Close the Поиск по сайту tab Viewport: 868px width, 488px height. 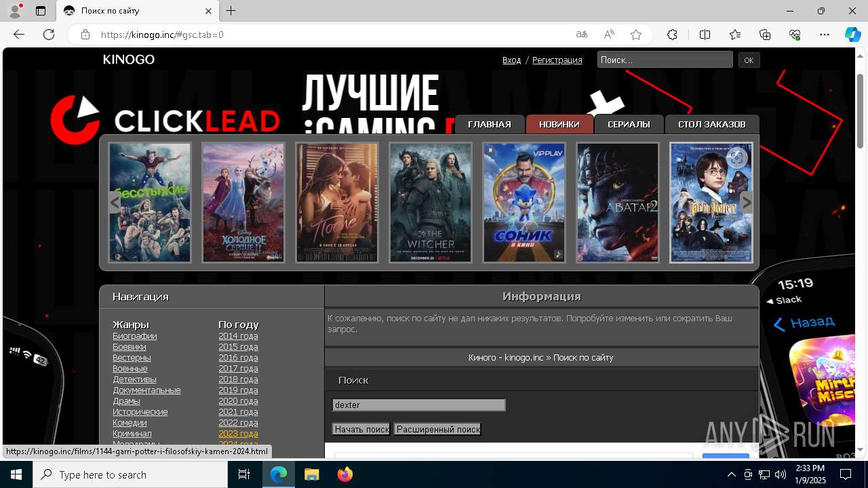pyautogui.click(x=209, y=11)
